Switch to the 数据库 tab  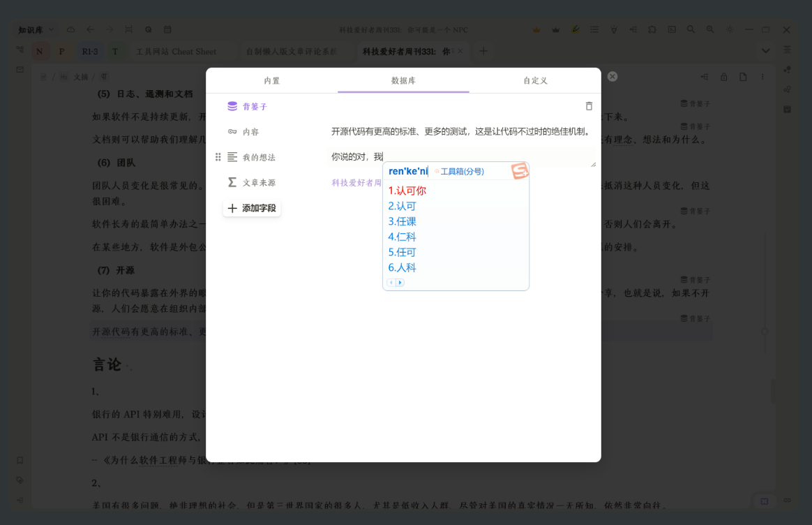(403, 80)
